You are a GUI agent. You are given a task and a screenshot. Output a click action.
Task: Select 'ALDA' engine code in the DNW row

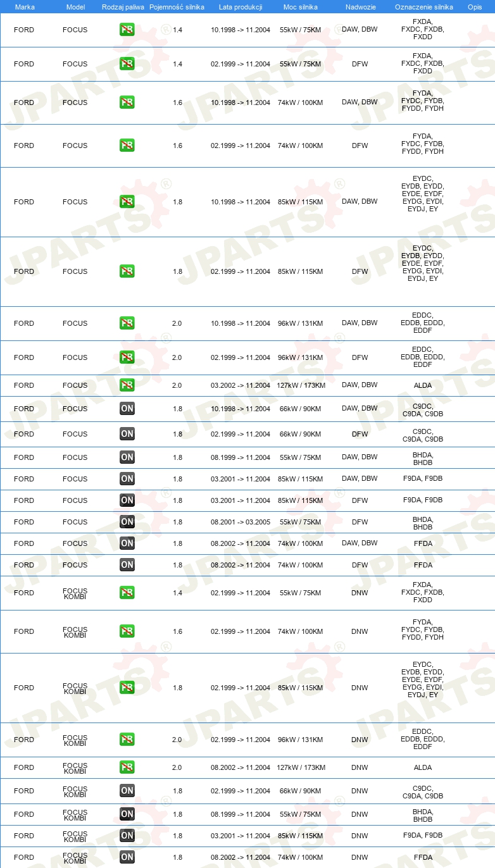tap(423, 767)
